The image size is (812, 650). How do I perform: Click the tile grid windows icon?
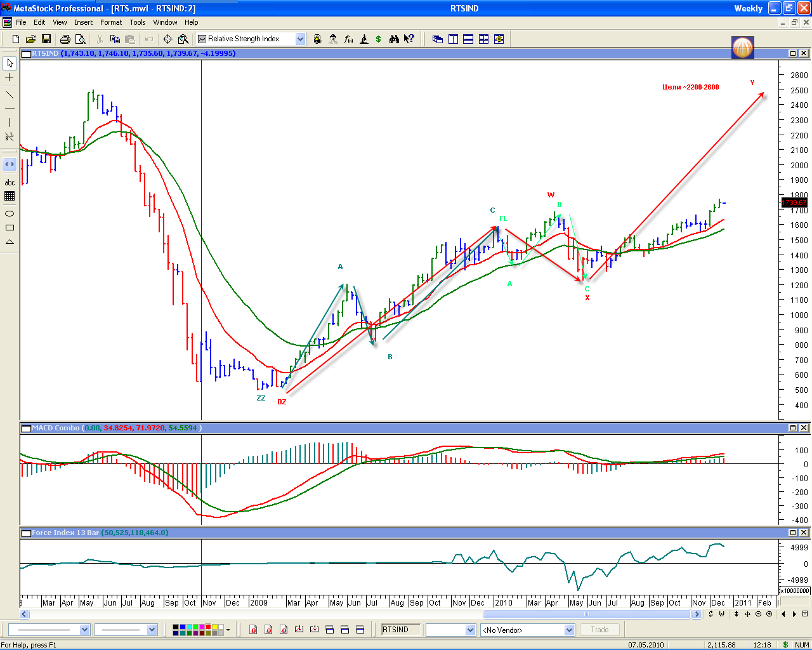tap(483, 39)
